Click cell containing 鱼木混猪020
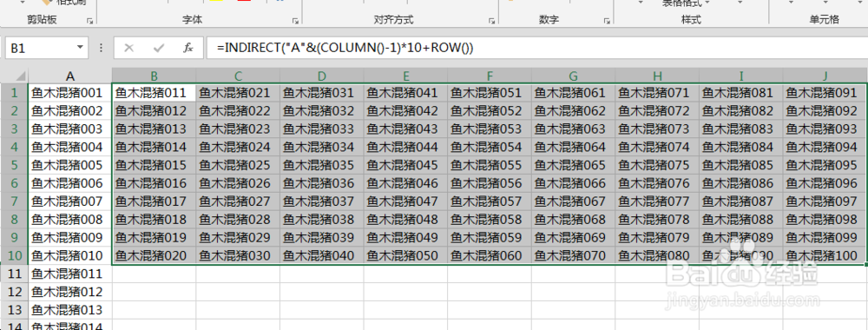Screen dimensions: 868x330 [x=154, y=255]
